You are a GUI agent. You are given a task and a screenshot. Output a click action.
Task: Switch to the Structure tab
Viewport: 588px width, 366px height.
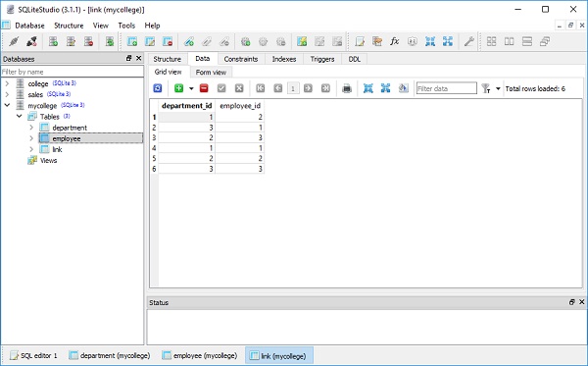[x=168, y=59]
